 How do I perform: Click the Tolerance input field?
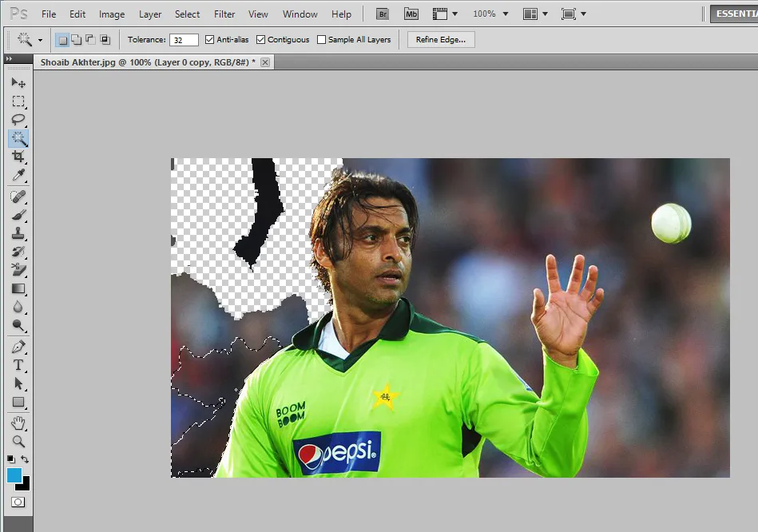[x=184, y=40]
